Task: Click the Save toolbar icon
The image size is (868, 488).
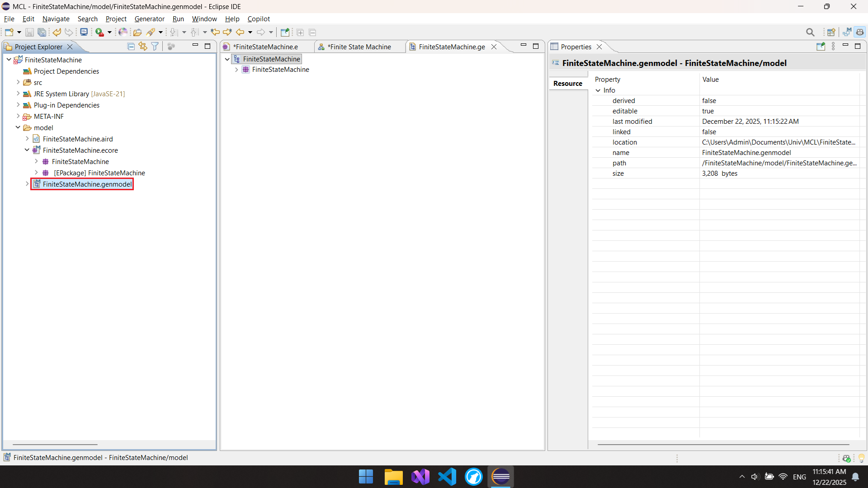Action: click(29, 32)
